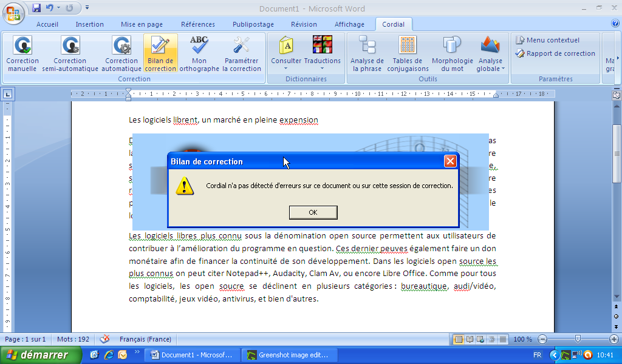
Task: Click the orange tray icon beside the clock
Action: (588, 355)
